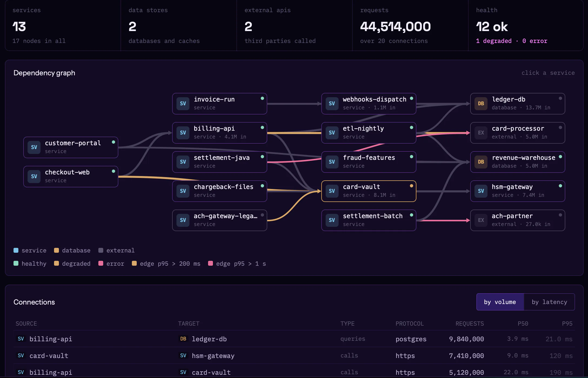This screenshot has width=588, height=378.
Task: Click the '12 ok' health value
Action: pyautogui.click(x=492, y=26)
